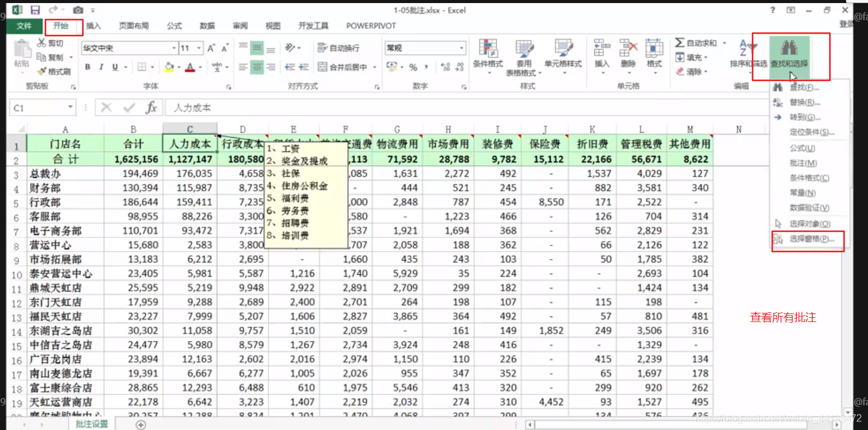Decrease font size with smaller A icon

pyautogui.click(x=225, y=48)
